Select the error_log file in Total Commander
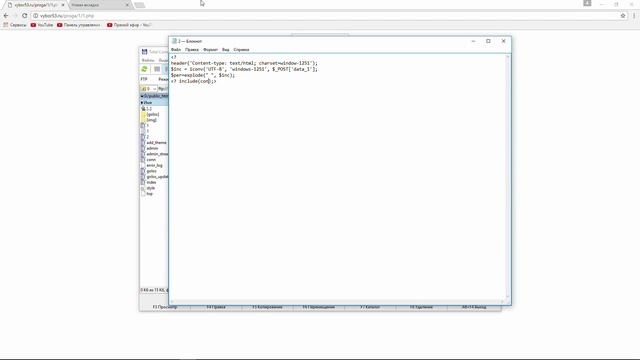Screen dimensions: 640x360 tap(154, 166)
